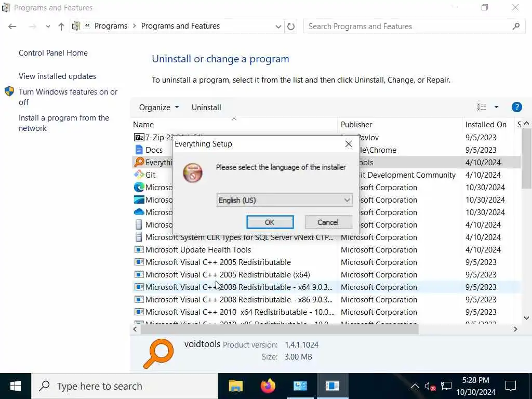This screenshot has height=399, width=532.
Task: Click Programs and Features breadcrumb
Action: coord(180,26)
